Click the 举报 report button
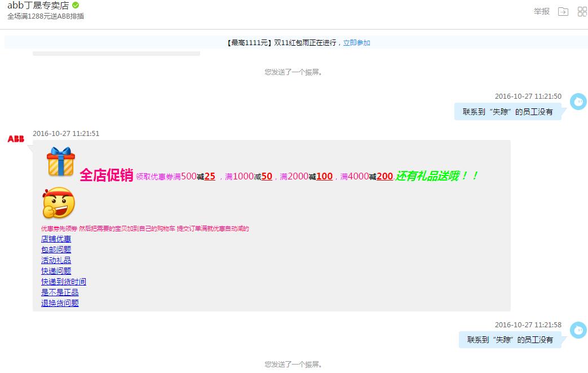 pos(542,12)
